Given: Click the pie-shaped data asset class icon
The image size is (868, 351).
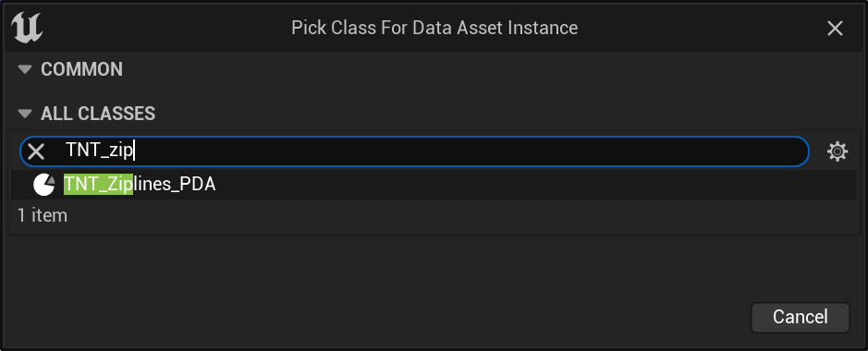Looking at the screenshot, I should point(44,185).
